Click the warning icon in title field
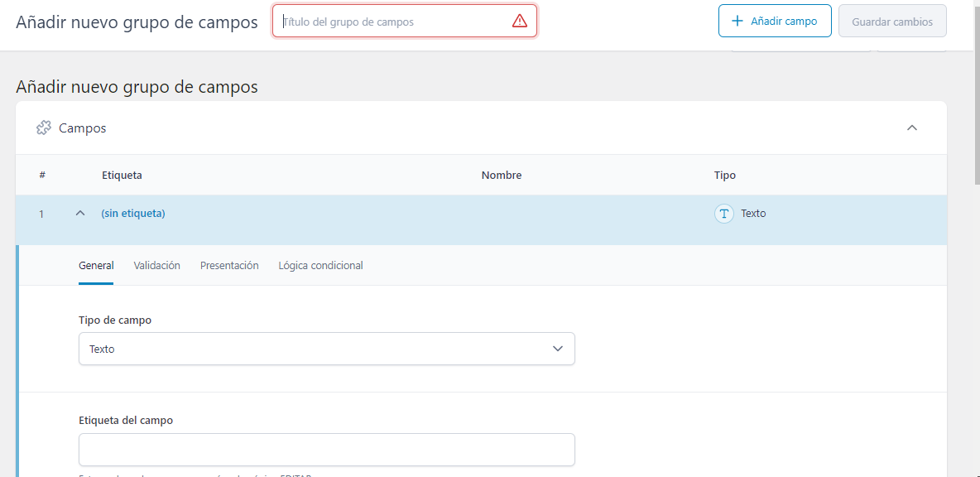Viewport: 980px width, 477px height. coord(520,22)
